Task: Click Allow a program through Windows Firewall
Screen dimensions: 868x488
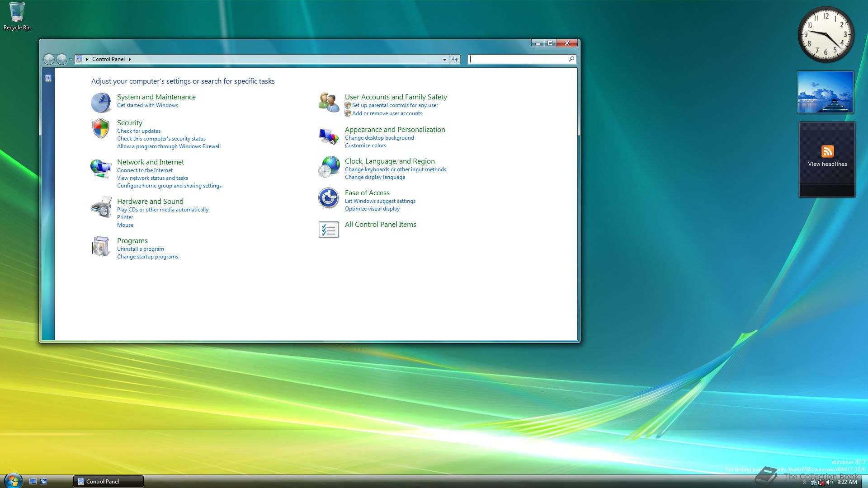Action: [169, 146]
